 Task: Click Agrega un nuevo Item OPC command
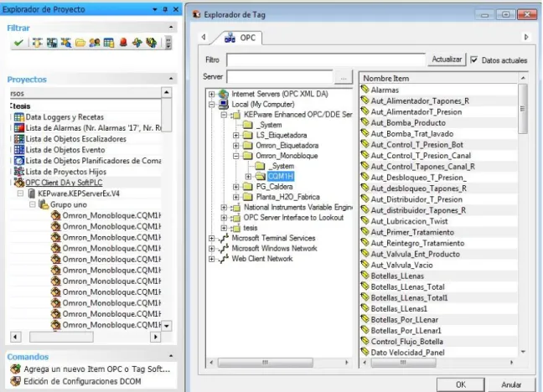tap(97, 369)
